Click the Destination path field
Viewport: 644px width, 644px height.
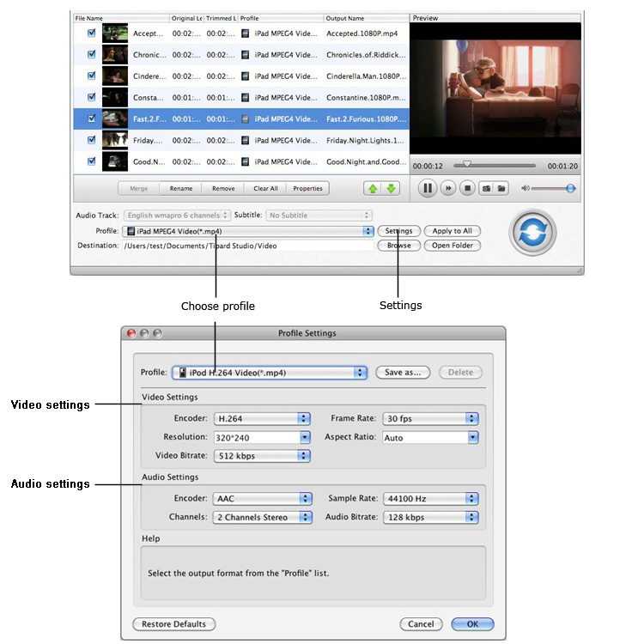[248, 246]
